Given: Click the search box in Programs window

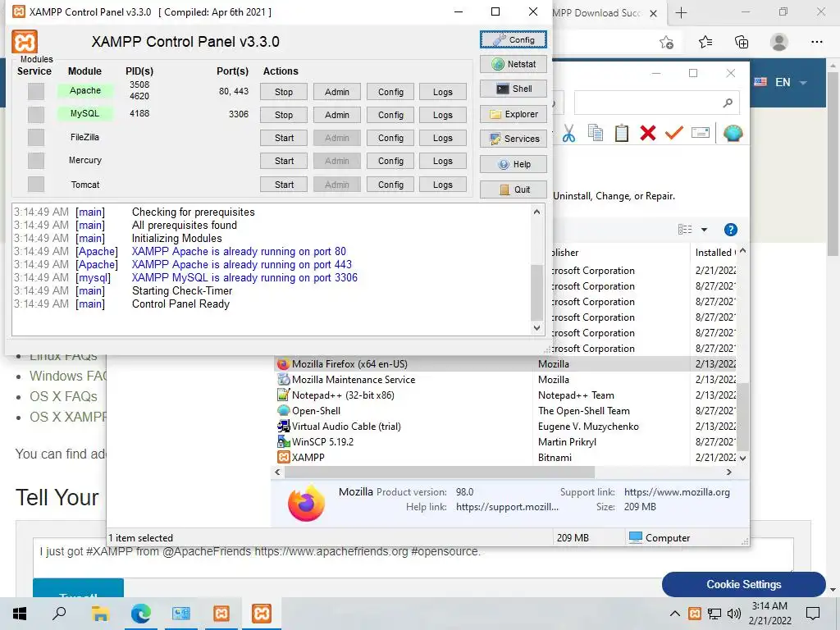Looking at the screenshot, I should coord(657,103).
